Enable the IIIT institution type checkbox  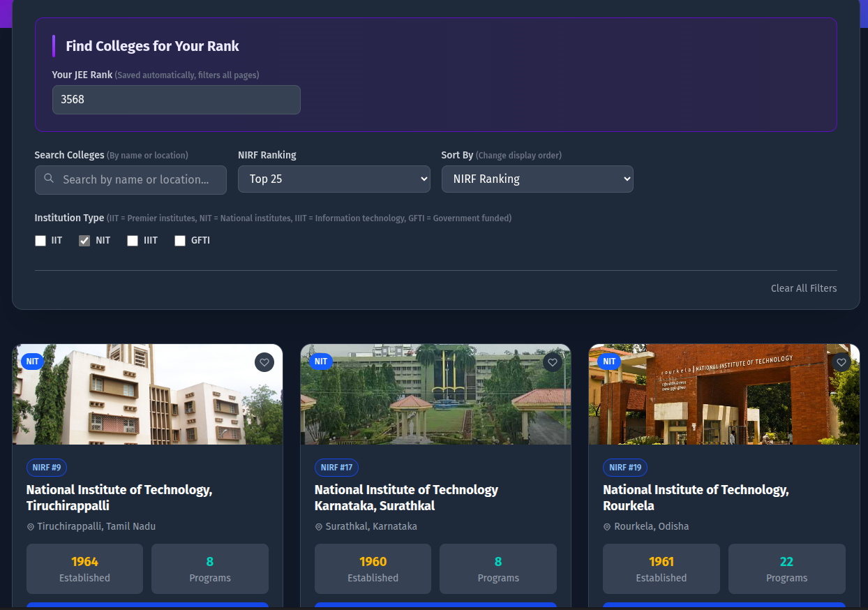tap(133, 241)
